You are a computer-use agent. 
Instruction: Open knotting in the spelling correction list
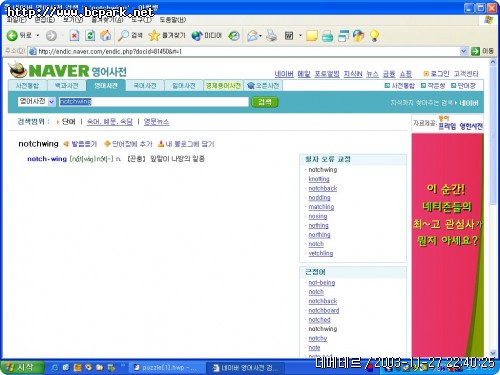319,179
